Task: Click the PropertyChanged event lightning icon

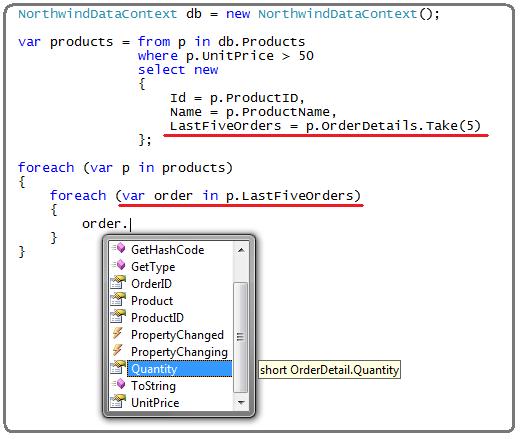Action: [x=117, y=334]
